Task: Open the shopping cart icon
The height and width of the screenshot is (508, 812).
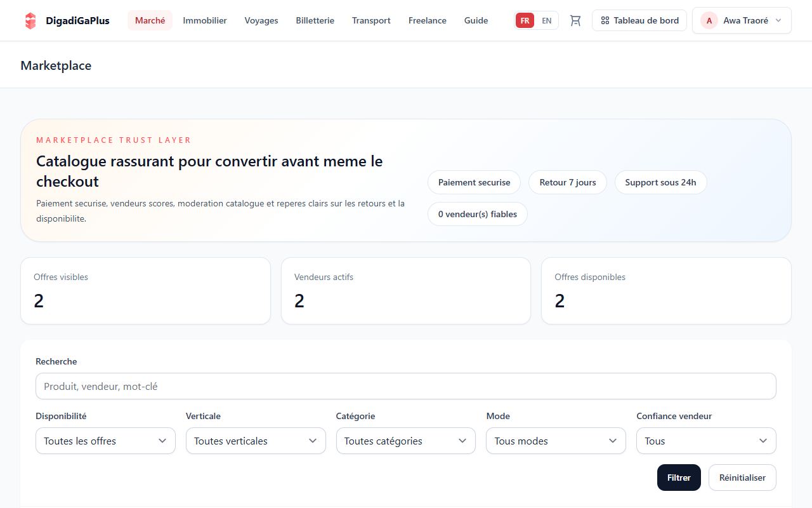Action: point(575,20)
